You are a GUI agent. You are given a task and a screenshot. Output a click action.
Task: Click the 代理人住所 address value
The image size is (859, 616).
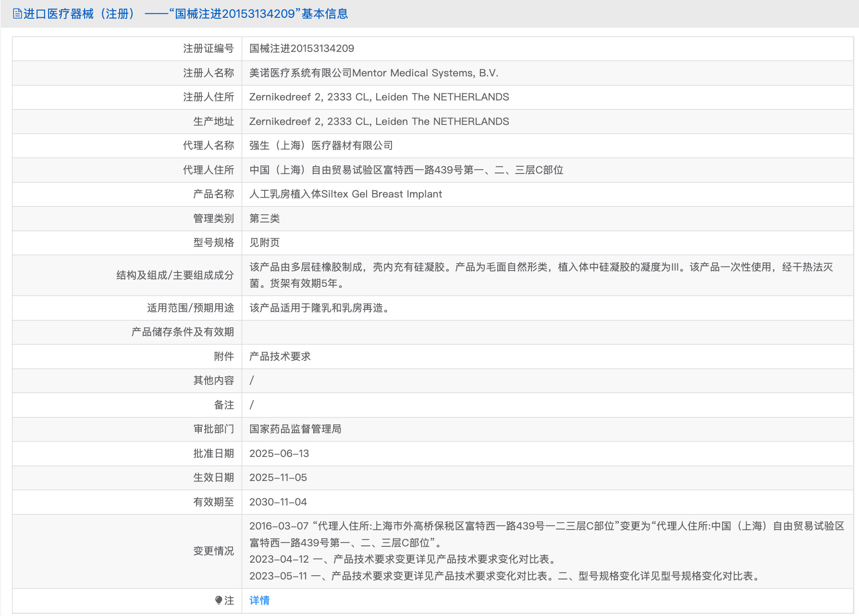coord(406,170)
